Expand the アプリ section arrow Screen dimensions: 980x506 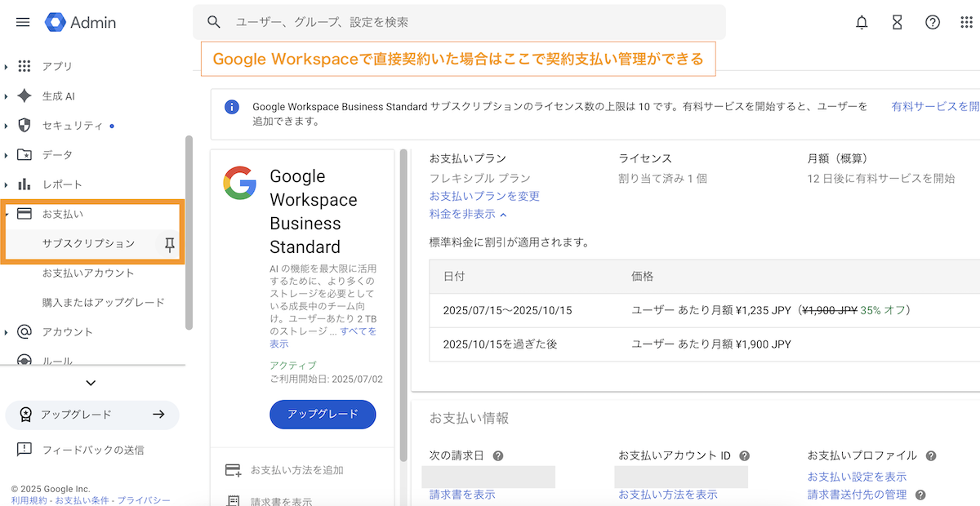7,66
